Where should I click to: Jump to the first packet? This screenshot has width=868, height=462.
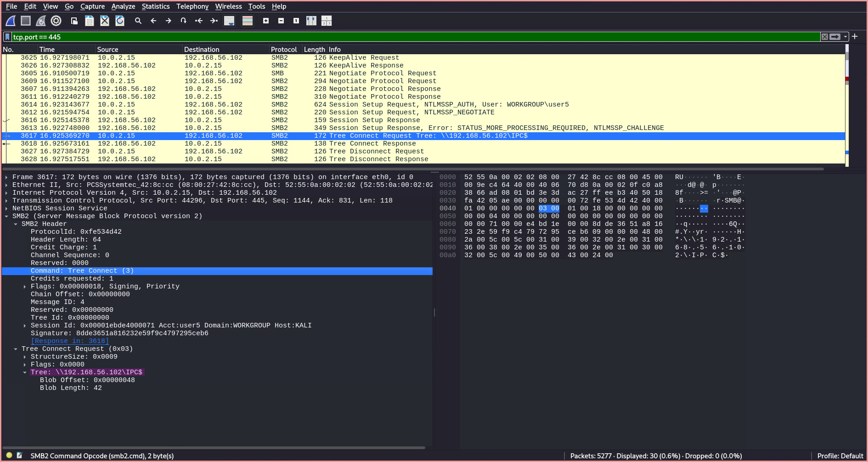click(x=199, y=21)
